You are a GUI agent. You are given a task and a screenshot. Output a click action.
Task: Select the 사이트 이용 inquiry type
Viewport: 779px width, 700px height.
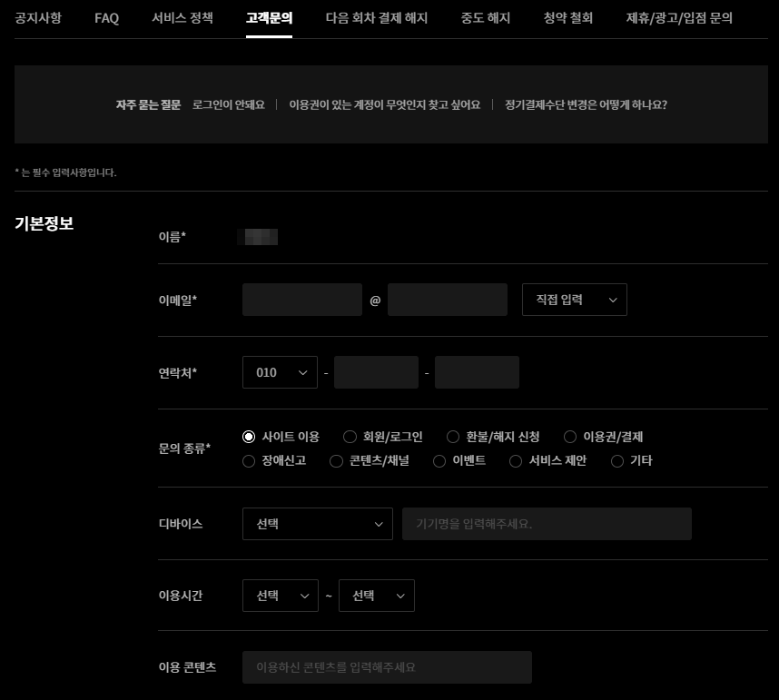click(x=249, y=437)
